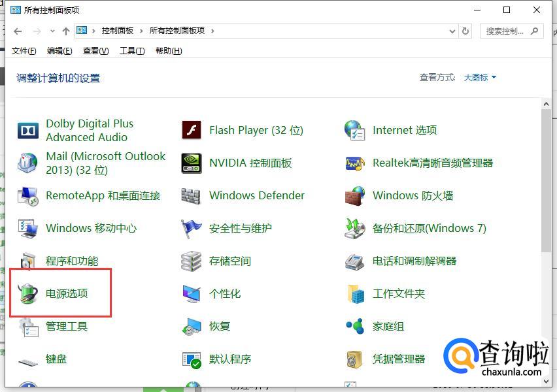Open Windows Defender text link
This screenshot has height=392, width=557.
(x=257, y=195)
